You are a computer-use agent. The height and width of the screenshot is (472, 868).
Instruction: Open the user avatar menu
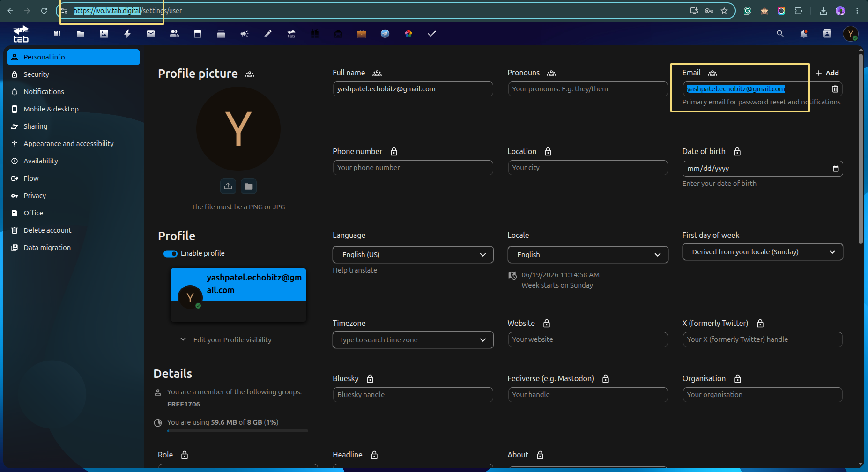(x=851, y=34)
